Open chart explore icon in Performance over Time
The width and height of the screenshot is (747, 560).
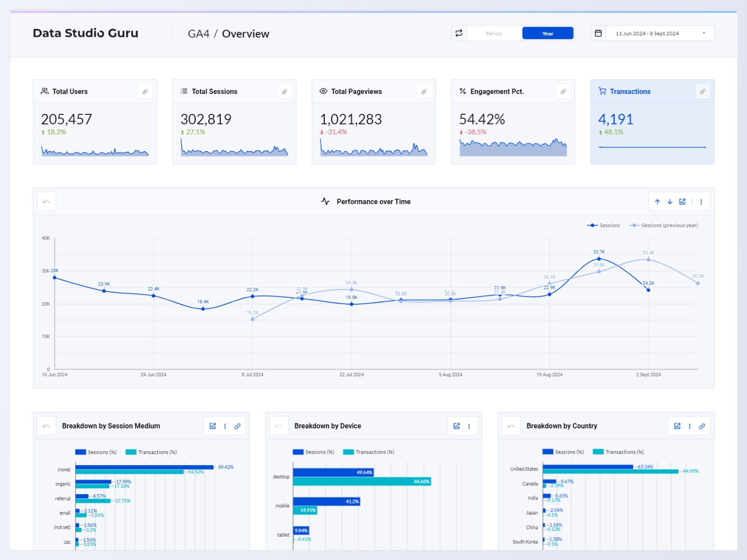point(683,202)
